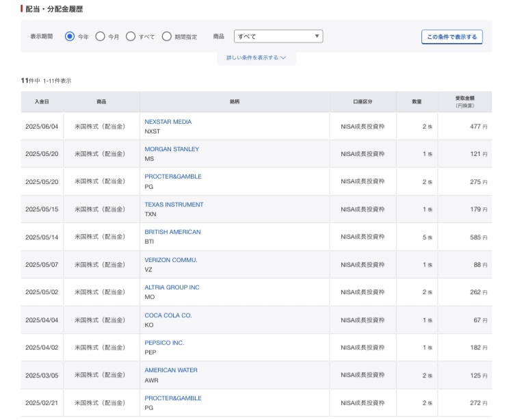Click the 182 円 amount for PEPSICO
The height and width of the screenshot is (420, 513).
[479, 347]
